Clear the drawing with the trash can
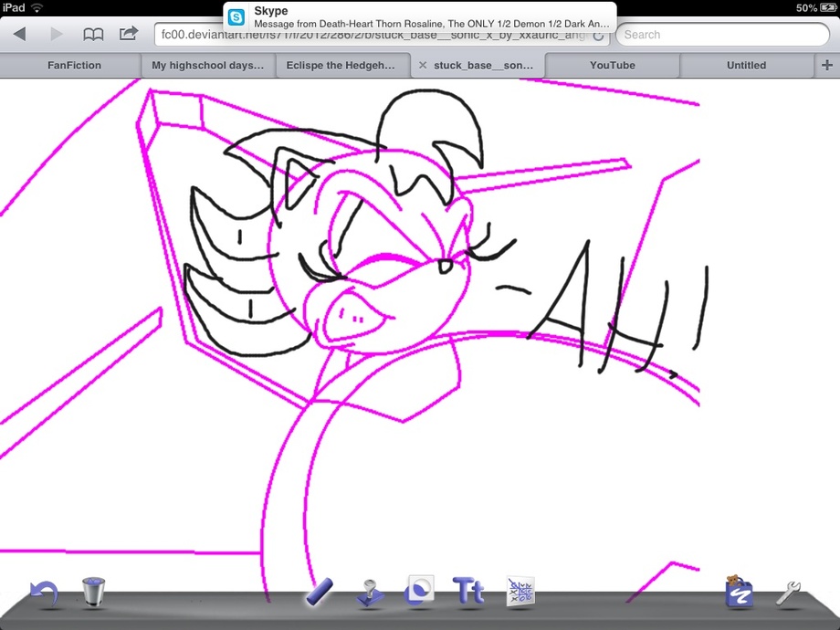This screenshot has width=840, height=630. [x=93, y=592]
